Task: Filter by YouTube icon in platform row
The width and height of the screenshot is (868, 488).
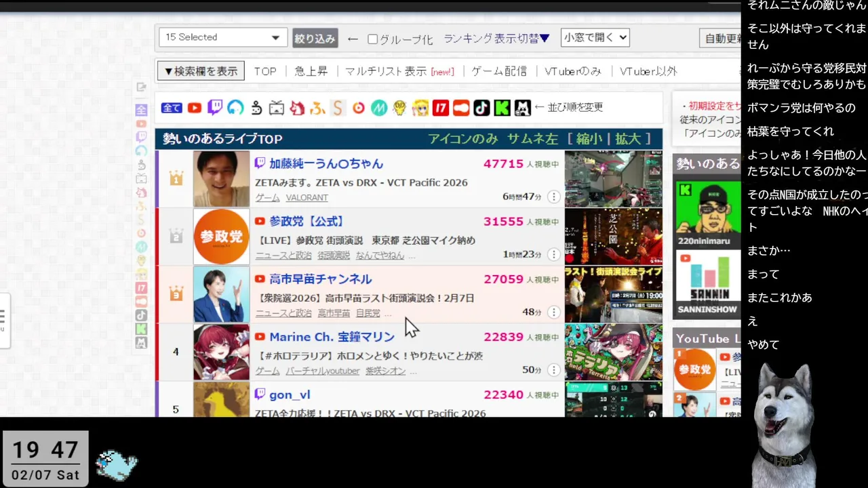Action: coord(195,108)
